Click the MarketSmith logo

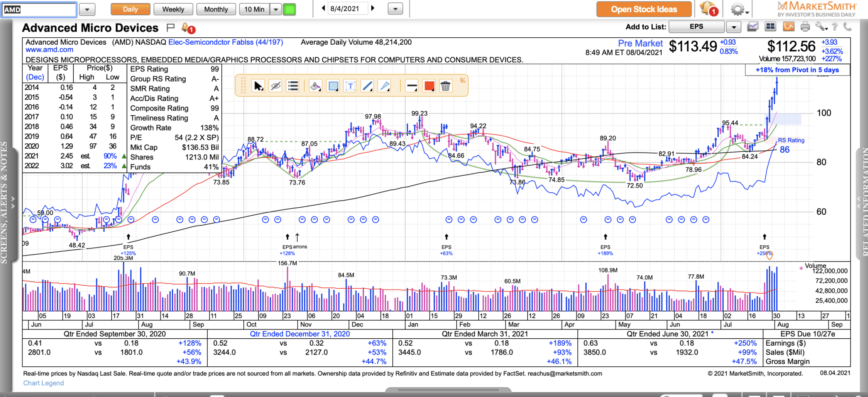[x=817, y=9]
